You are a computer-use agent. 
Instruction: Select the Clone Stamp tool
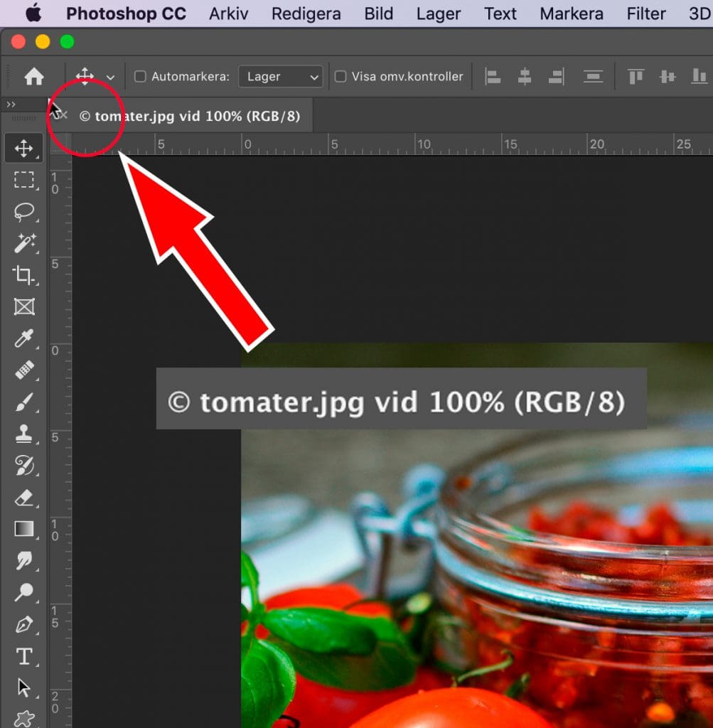pyautogui.click(x=23, y=434)
